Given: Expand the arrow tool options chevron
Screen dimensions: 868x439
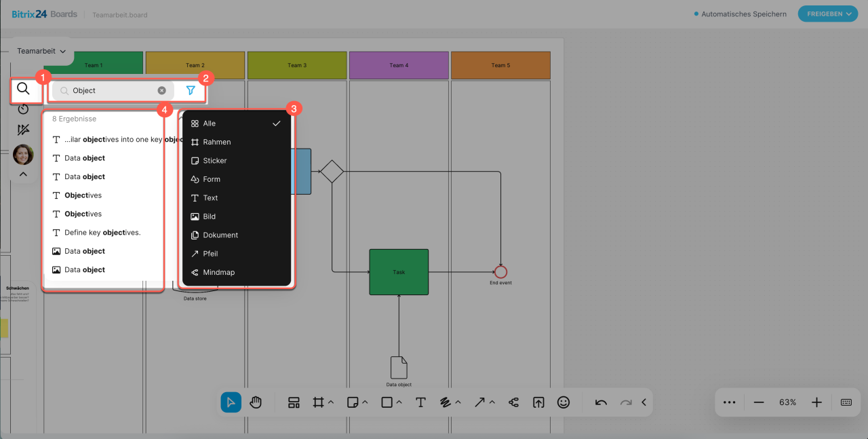Looking at the screenshot, I should (492, 402).
